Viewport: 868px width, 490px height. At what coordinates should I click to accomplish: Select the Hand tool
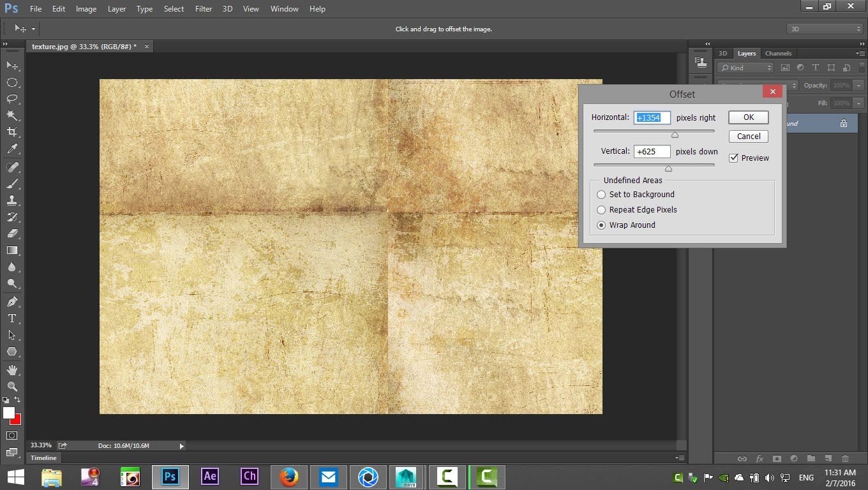click(12, 370)
